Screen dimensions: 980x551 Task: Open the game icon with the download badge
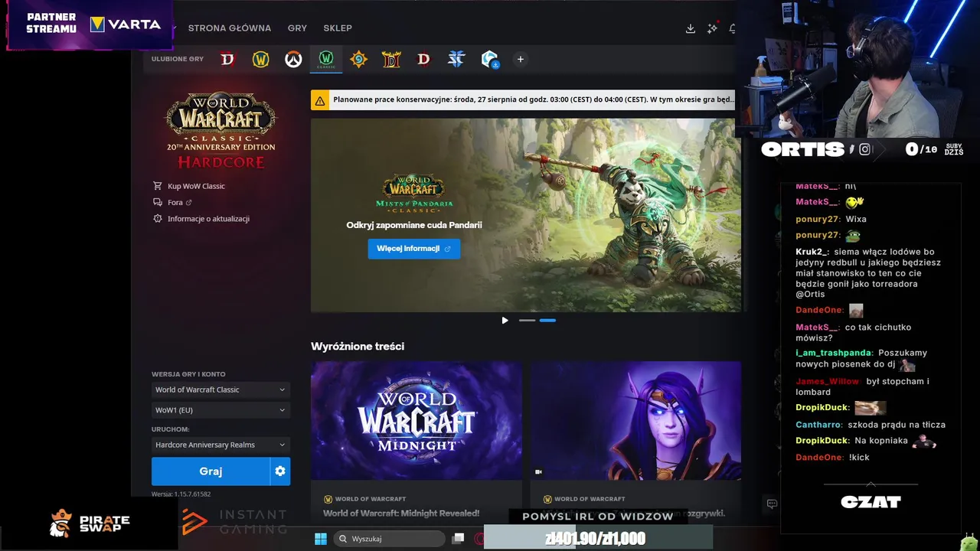[x=489, y=59]
